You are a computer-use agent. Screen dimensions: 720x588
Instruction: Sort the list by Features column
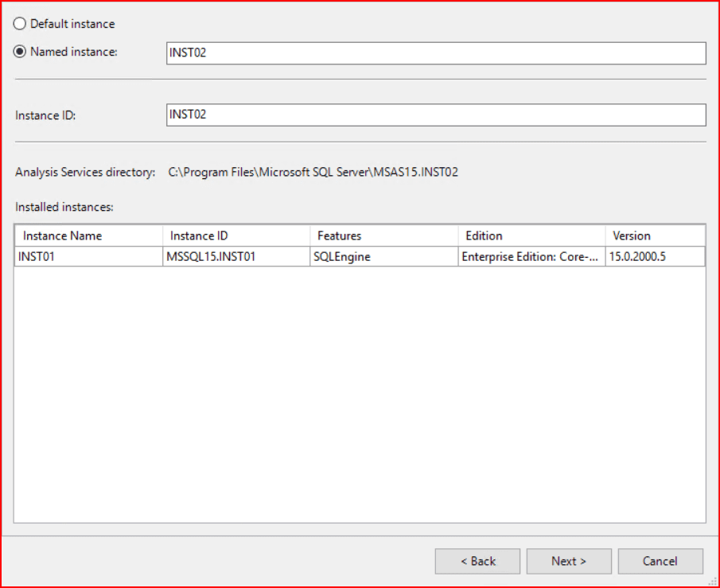point(383,236)
